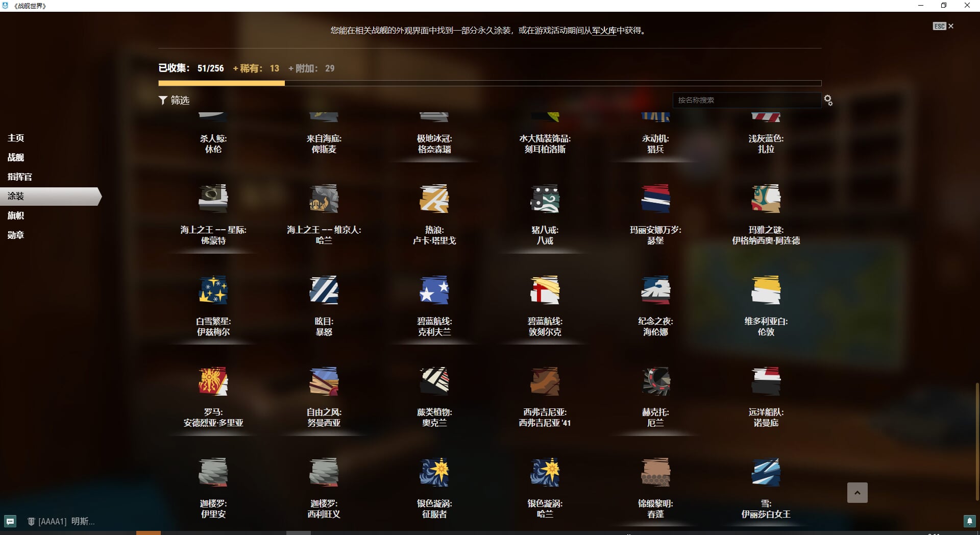980x535 pixels.
Task: Close the panel with ESC button
Action: 943,26
